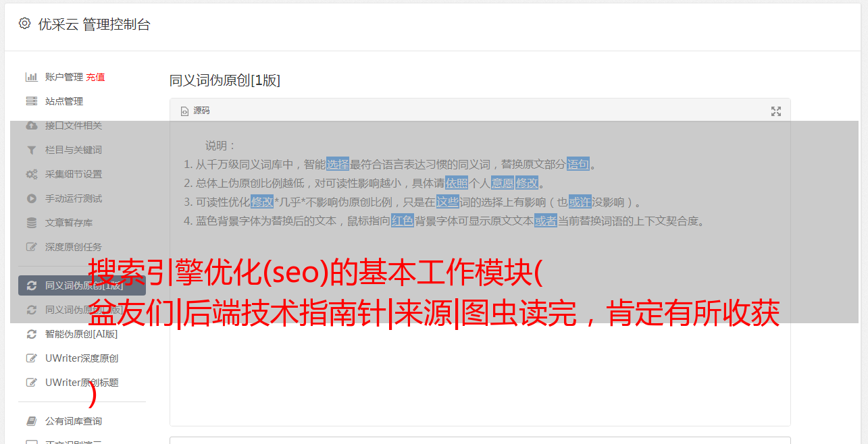This screenshot has height=444, width=868.
Task: Open 账户管理 bar chart icon
Action: pyautogui.click(x=31, y=77)
